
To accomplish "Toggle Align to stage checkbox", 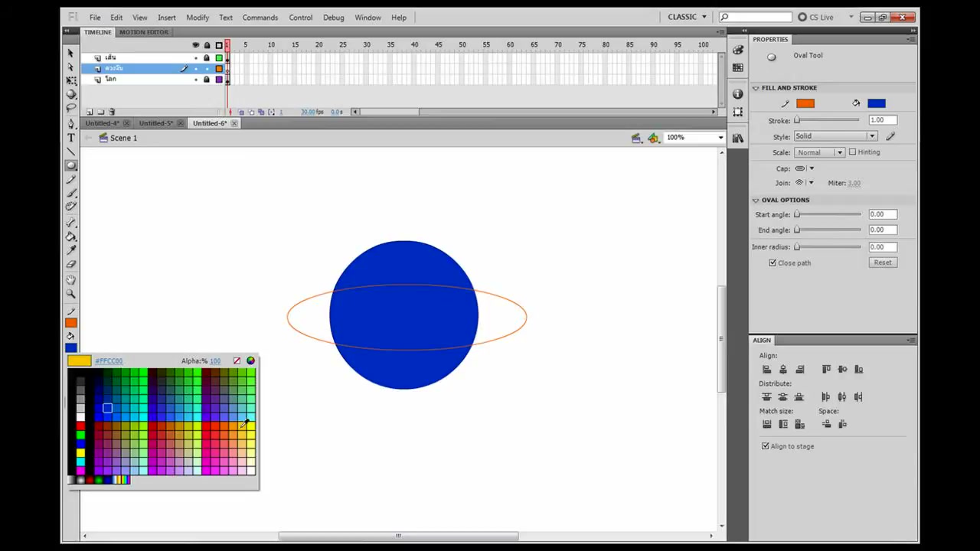I will click(765, 446).
